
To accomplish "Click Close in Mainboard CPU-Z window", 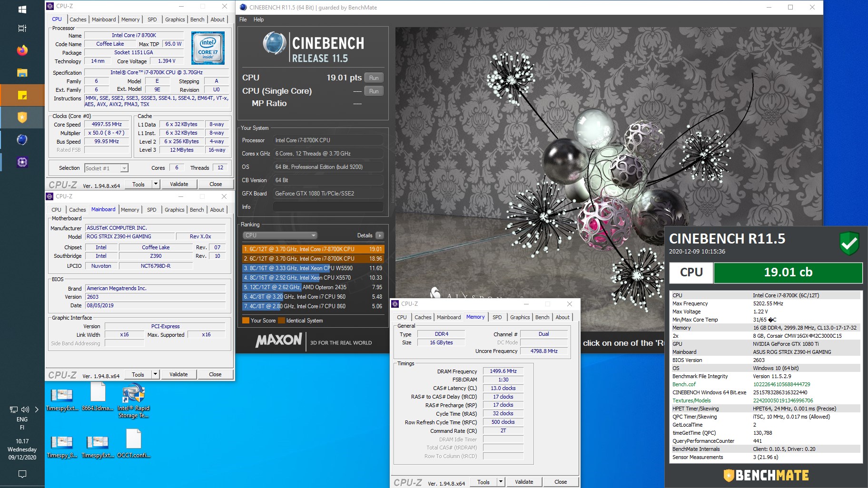I will (215, 374).
